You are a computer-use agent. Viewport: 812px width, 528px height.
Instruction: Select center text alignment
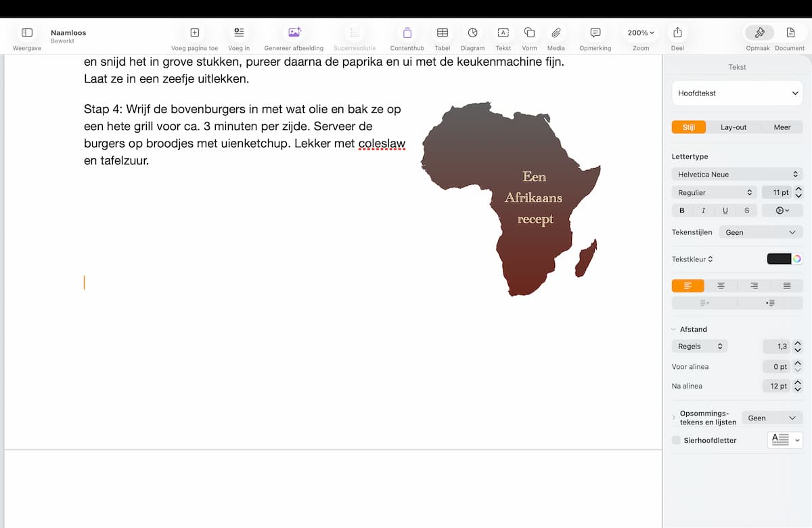721,286
